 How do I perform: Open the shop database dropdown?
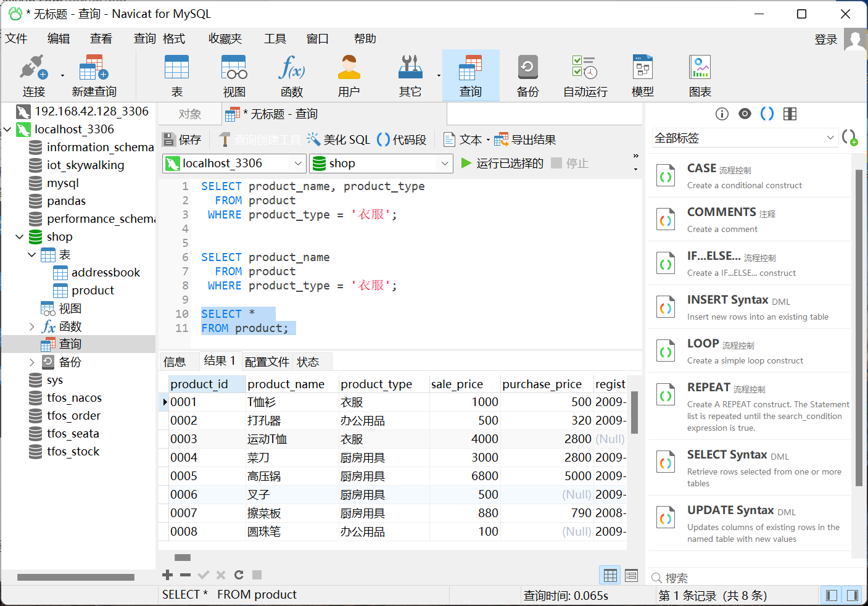click(445, 164)
